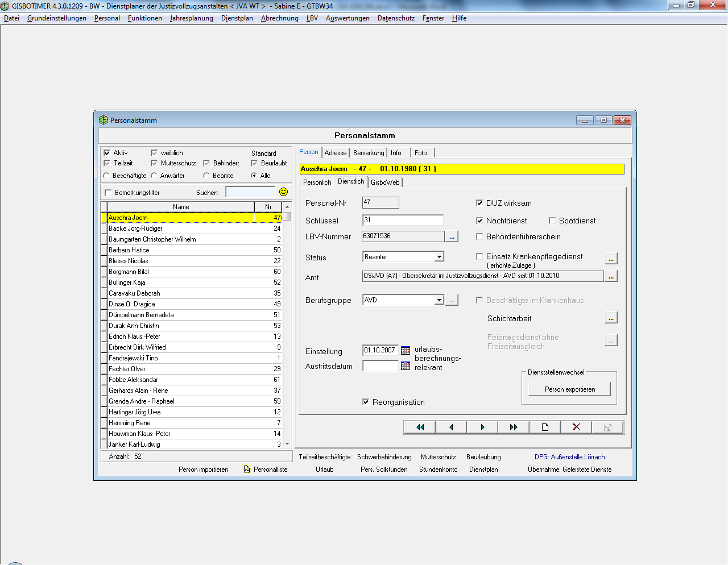Select Bullinger Kaja in the name list
This screenshot has height=565, width=728.
pos(127,282)
